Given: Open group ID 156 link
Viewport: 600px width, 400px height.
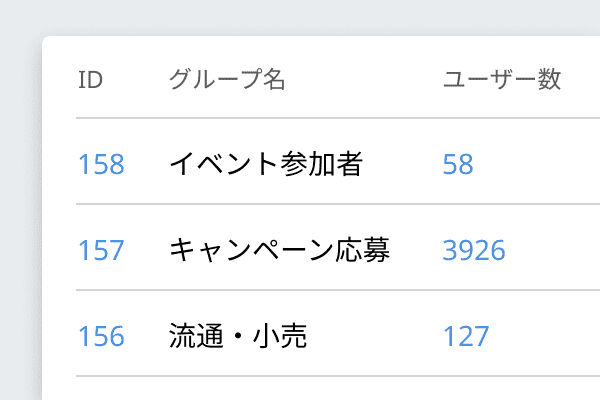Looking at the screenshot, I should [x=101, y=336].
